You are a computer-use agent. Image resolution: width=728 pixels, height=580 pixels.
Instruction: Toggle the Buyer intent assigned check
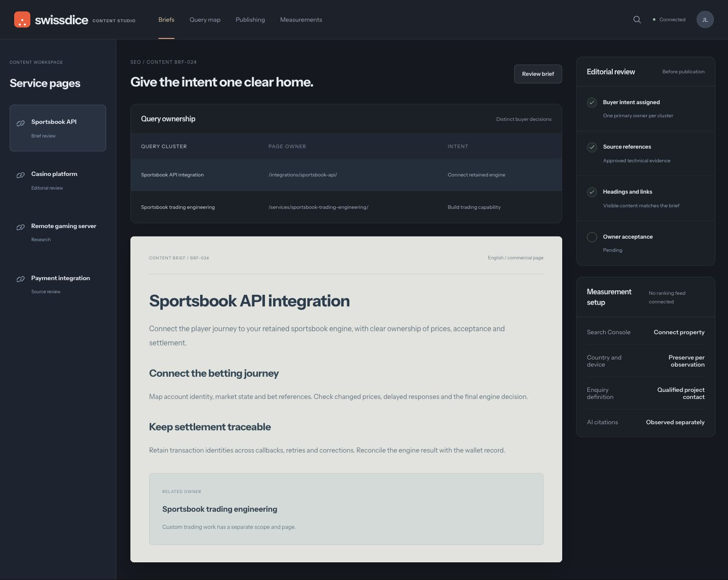pos(592,102)
